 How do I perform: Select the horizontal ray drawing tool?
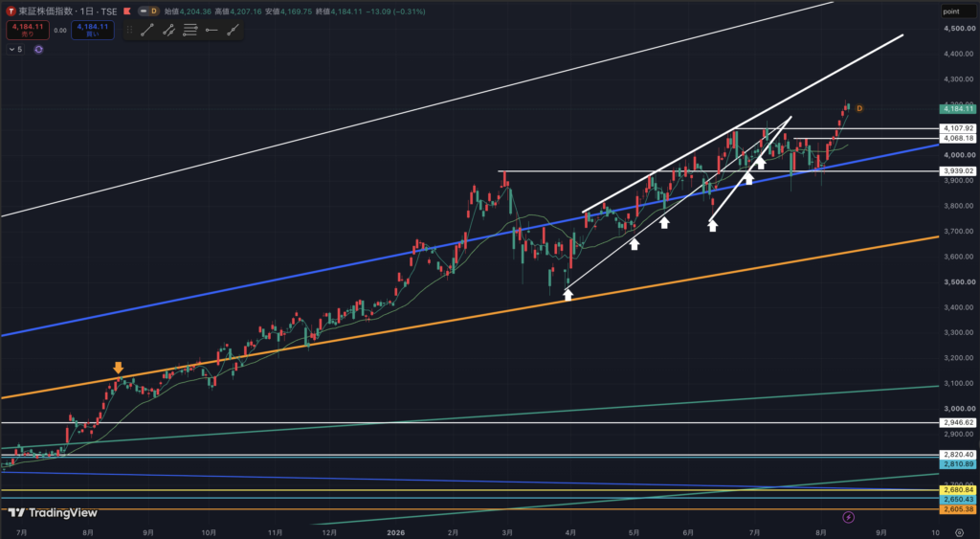(212, 30)
